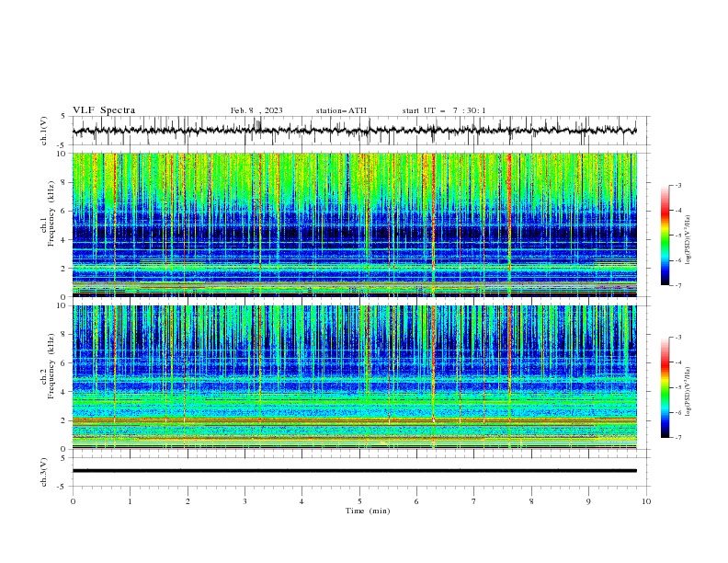Click the "10" kHz tick on ch.1 frequency axis
Viewport: 728px width, 563px height.
click(63, 154)
